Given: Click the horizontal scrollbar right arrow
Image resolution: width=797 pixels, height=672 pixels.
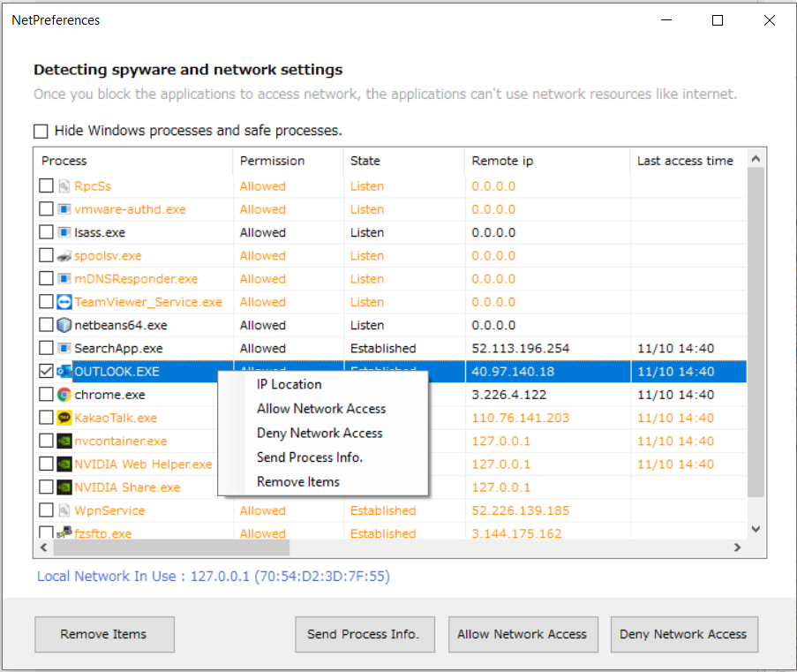Looking at the screenshot, I should (738, 547).
